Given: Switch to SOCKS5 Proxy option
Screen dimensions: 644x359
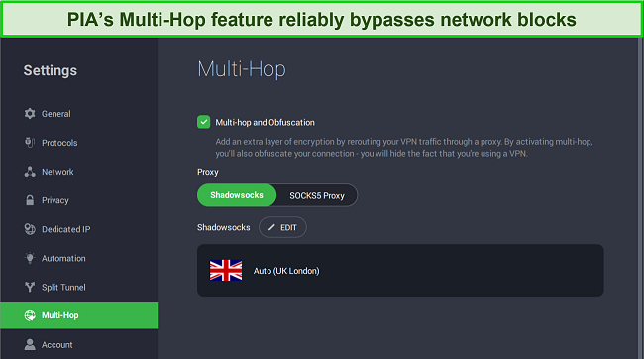Looking at the screenshot, I should pyautogui.click(x=317, y=195).
